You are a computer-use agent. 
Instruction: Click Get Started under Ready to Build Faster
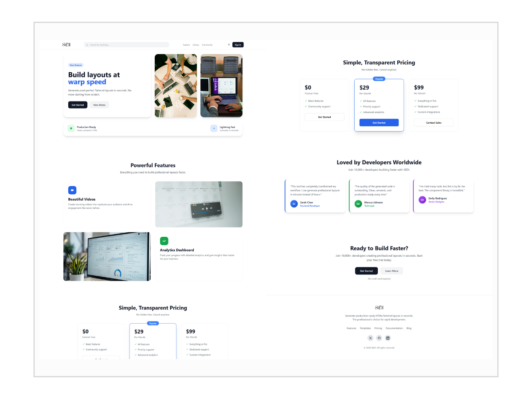[366, 271]
